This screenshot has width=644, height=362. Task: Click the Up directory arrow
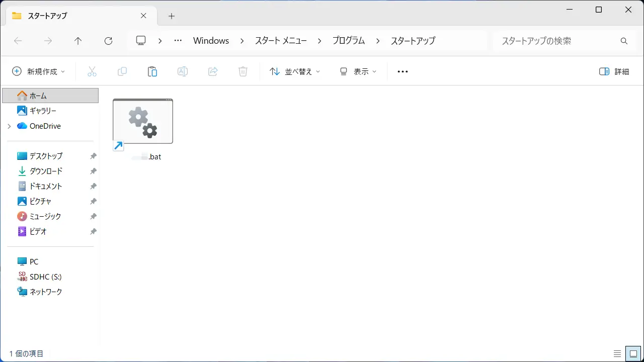pyautogui.click(x=78, y=41)
